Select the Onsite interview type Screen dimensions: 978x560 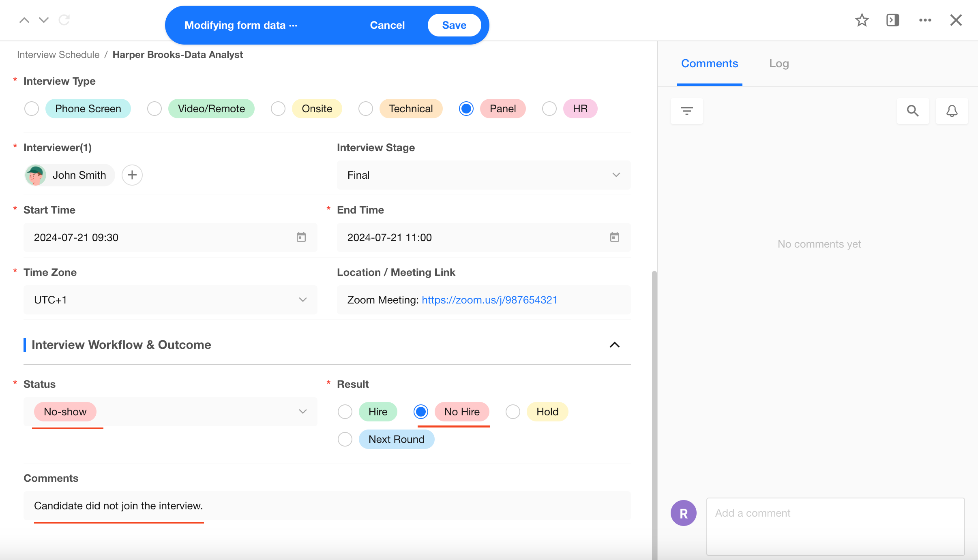coord(278,109)
